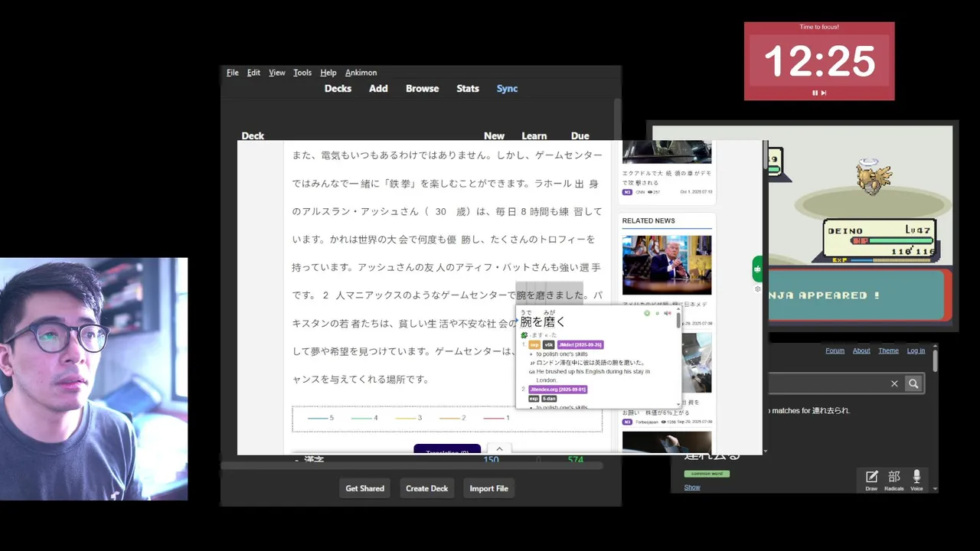Click the orange exp tag in first definition
This screenshot has height=551, width=980.
pos(534,345)
